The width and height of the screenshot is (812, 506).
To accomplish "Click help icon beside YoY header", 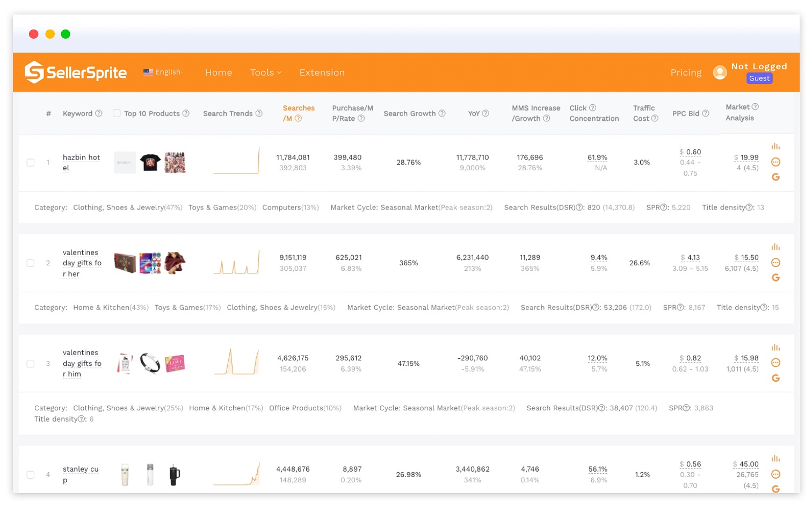I will [485, 113].
